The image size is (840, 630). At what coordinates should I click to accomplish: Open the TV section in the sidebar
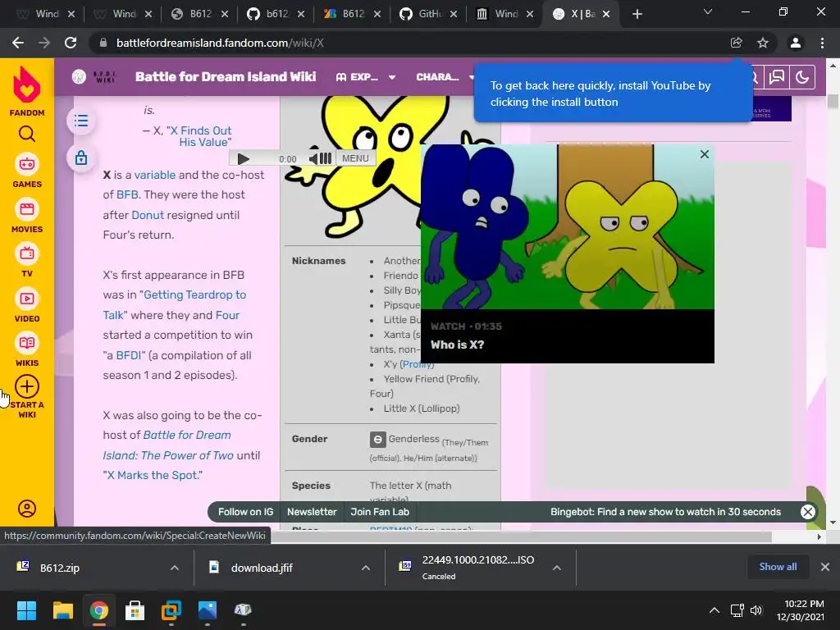click(x=27, y=260)
